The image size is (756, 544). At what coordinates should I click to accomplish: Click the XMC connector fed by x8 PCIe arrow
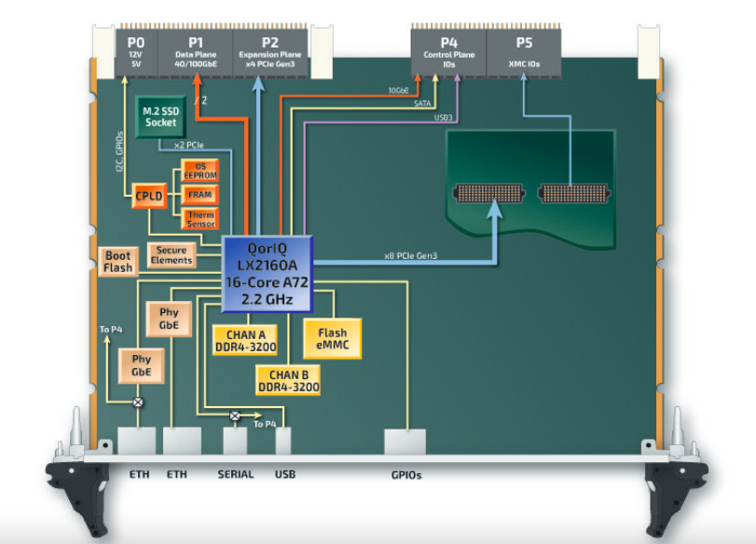(x=488, y=193)
